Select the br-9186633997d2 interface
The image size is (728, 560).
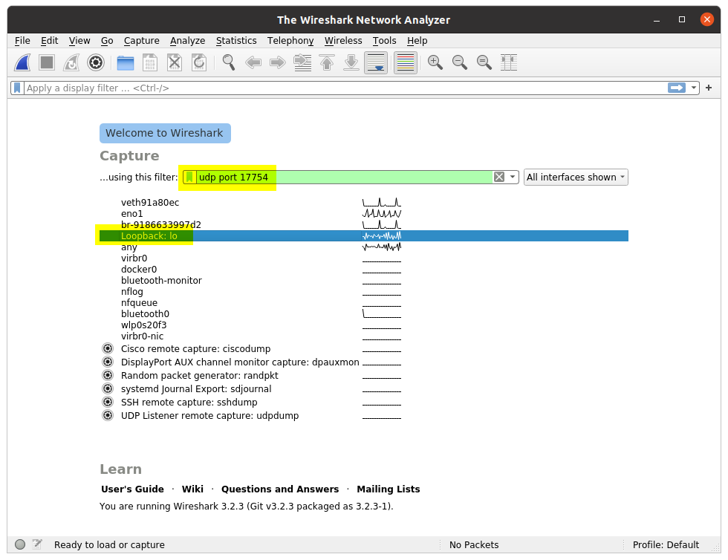(363, 225)
